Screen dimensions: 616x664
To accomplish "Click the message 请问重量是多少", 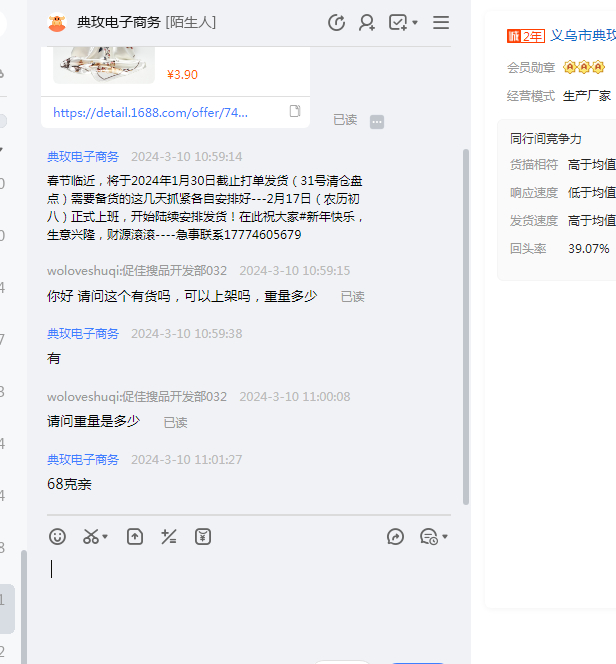I will (x=93, y=421).
